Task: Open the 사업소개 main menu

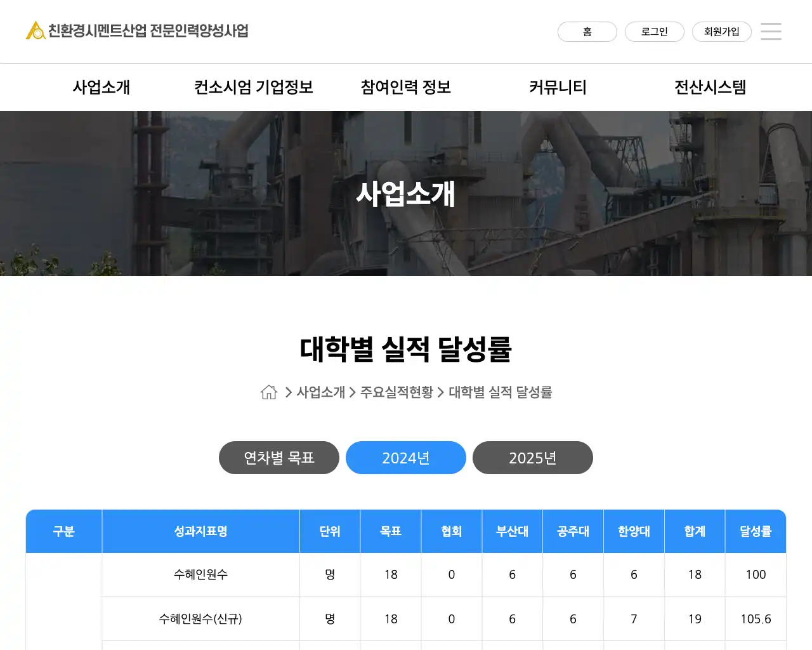Action: [x=101, y=87]
